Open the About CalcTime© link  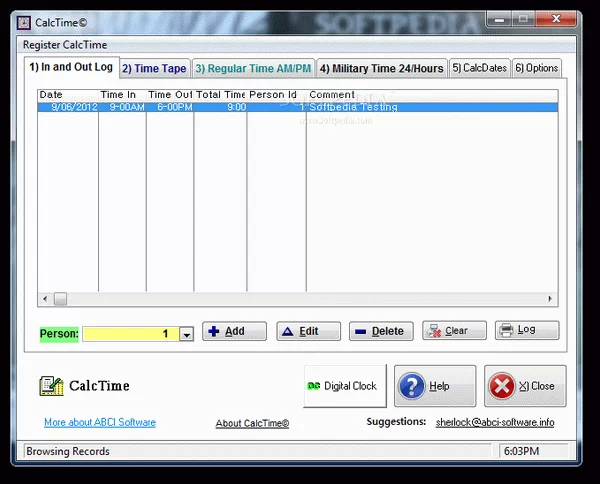(x=252, y=424)
